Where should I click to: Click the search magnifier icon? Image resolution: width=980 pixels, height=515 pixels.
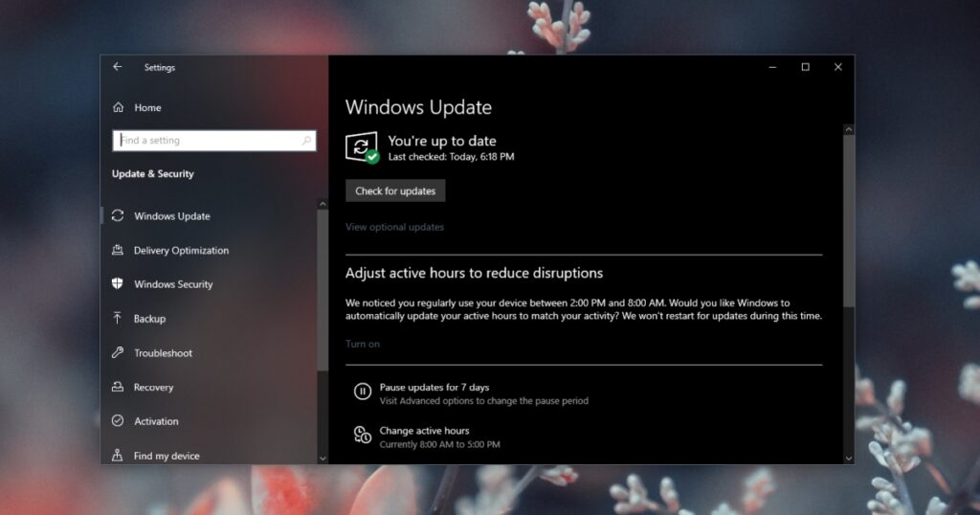coord(306,141)
